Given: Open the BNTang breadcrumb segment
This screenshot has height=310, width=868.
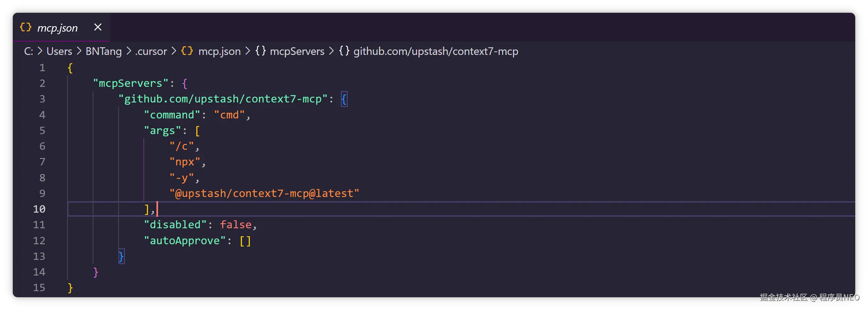Looking at the screenshot, I should point(103,51).
